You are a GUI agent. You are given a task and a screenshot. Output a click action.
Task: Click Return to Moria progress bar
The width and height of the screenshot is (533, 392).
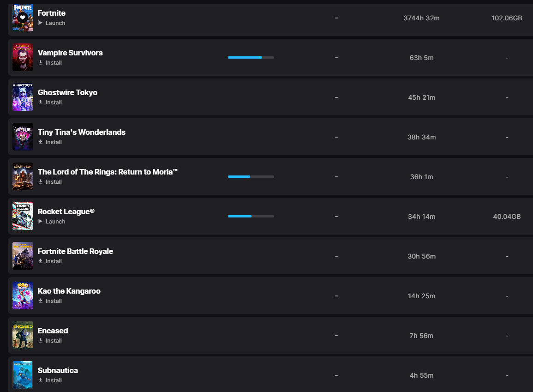point(251,176)
